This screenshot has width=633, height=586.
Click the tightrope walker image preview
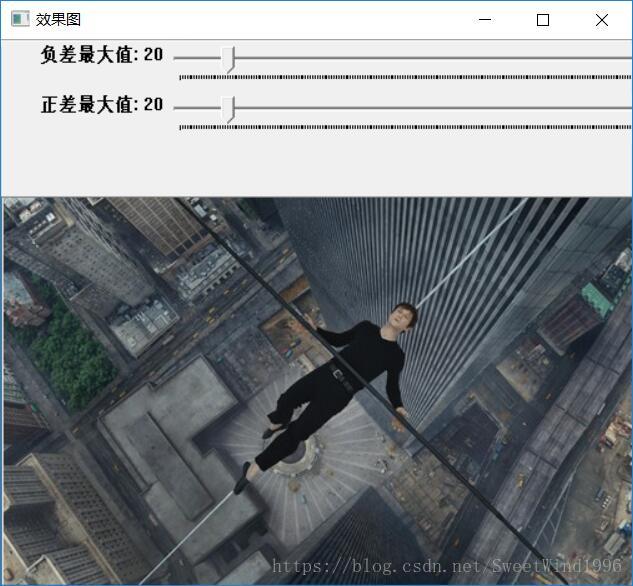pyautogui.click(x=317, y=391)
